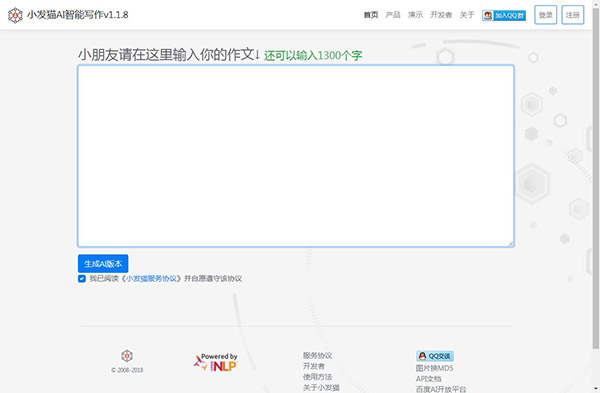Open the Powered by NLP logo
This screenshot has width=600, height=393.
tap(215, 362)
